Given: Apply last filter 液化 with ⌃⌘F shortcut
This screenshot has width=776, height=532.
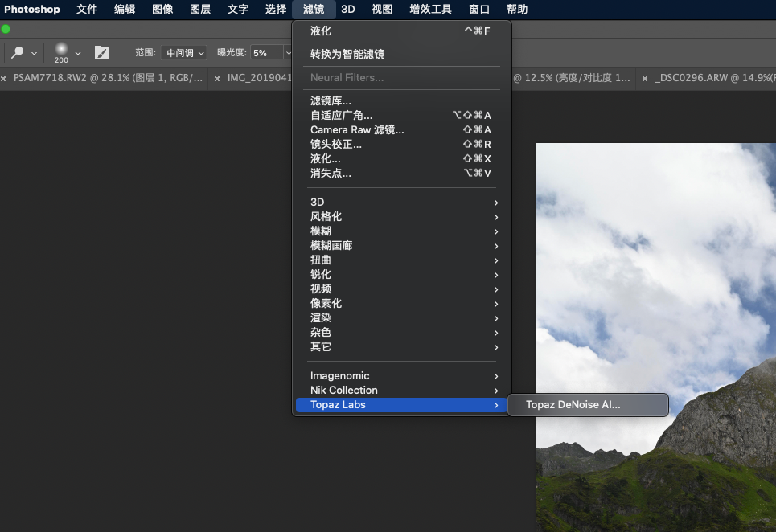Looking at the screenshot, I should pyautogui.click(x=401, y=31).
